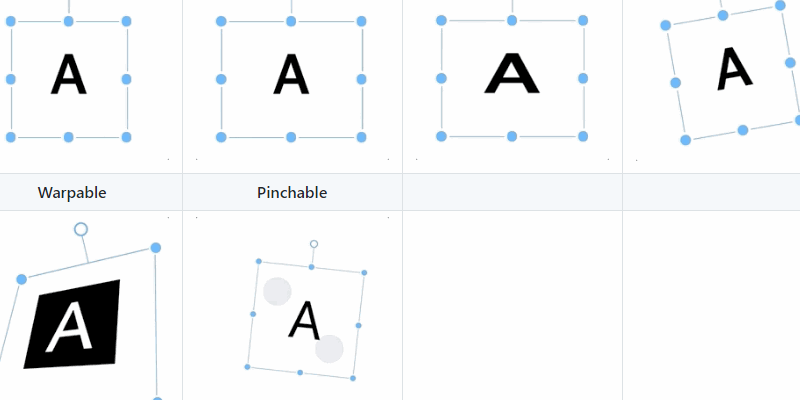
Task: Click the wide-A box's left-middle edge handle
Action: (442, 78)
